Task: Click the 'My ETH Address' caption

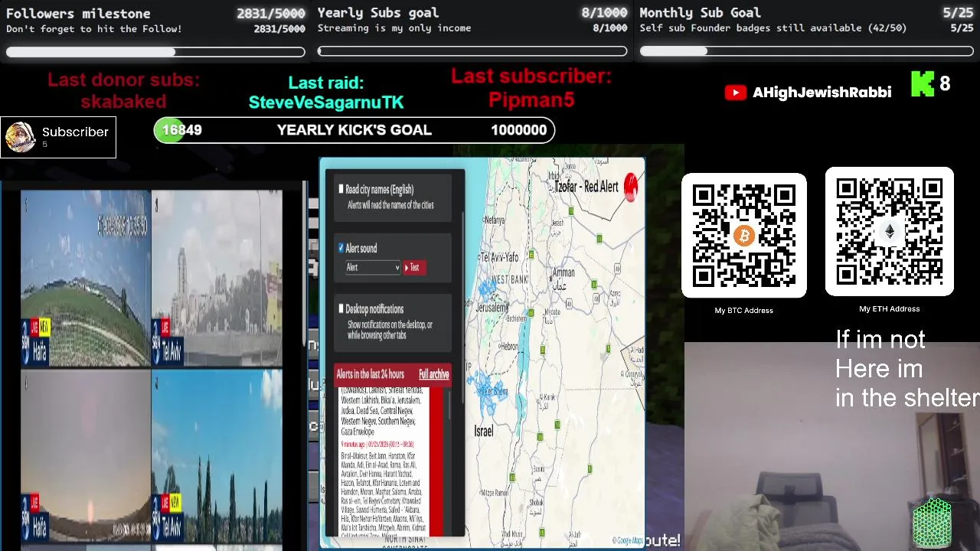Action: [x=889, y=309]
